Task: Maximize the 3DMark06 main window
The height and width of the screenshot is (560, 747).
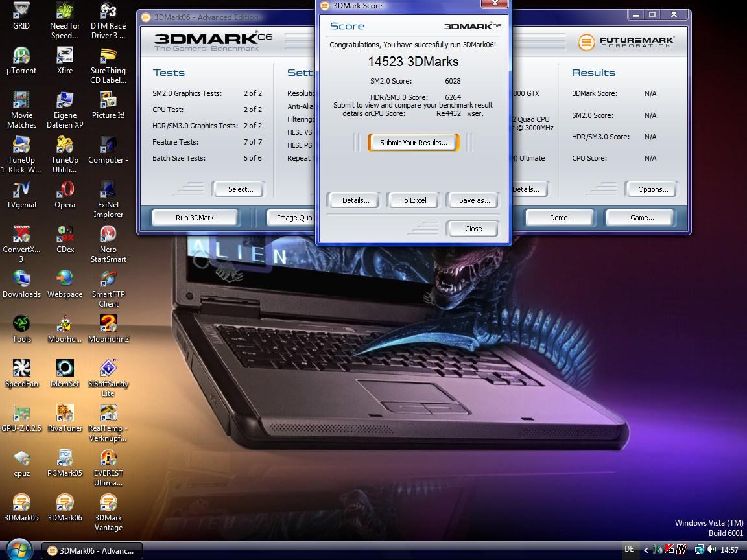Action: [x=652, y=15]
